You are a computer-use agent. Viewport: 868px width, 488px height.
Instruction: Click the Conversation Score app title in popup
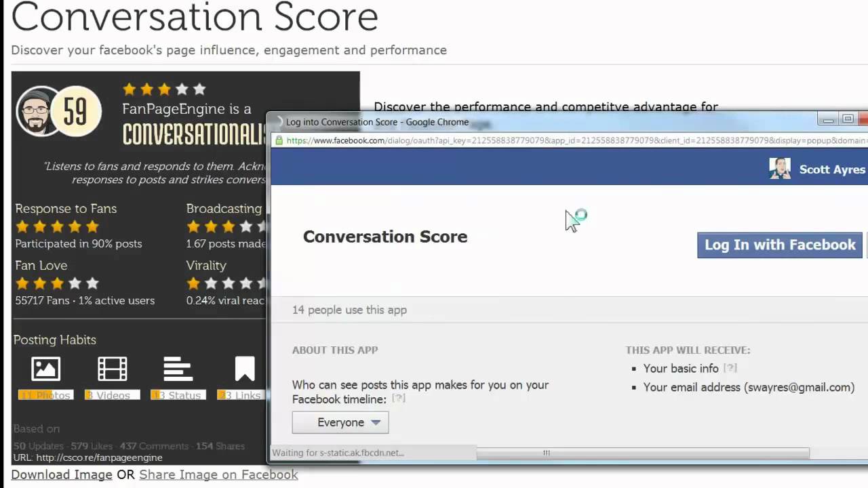point(385,237)
